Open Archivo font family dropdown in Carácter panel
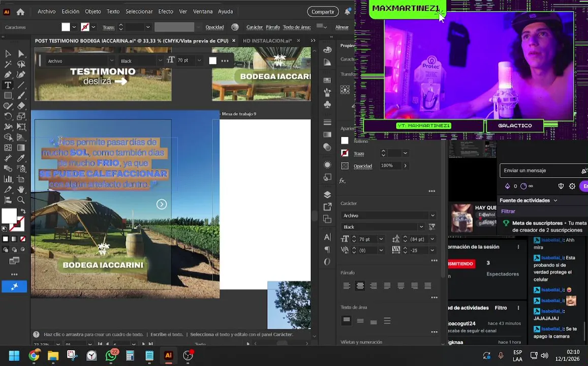This screenshot has width=588, height=366. 432,216
